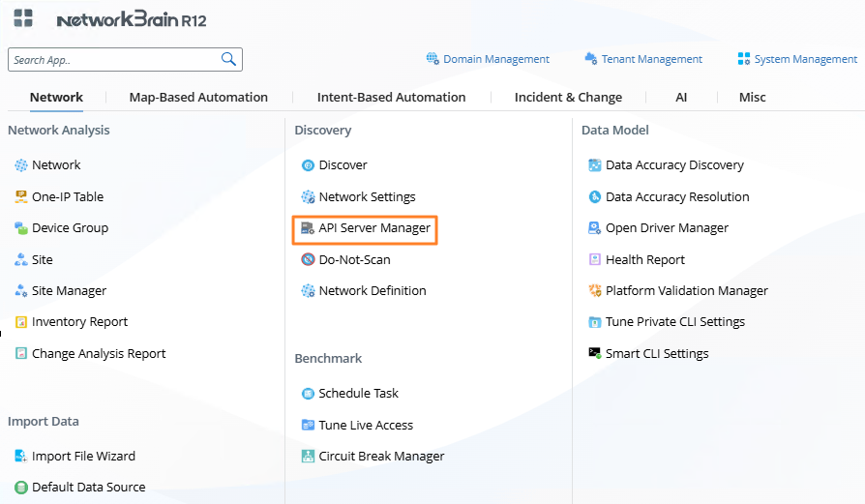Click the Device Group icon
Viewport: 865px width, 504px height.
[x=21, y=228]
